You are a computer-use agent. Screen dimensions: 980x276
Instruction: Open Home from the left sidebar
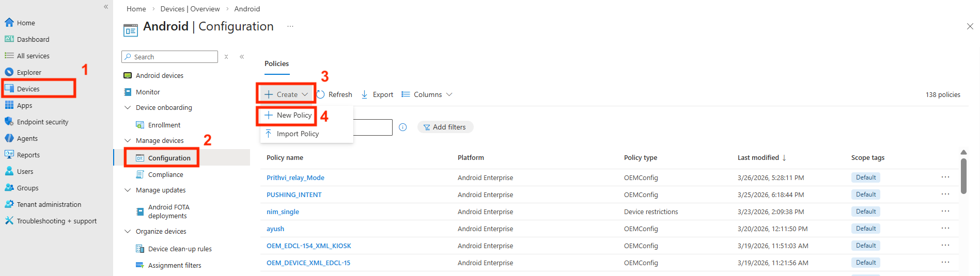point(26,23)
